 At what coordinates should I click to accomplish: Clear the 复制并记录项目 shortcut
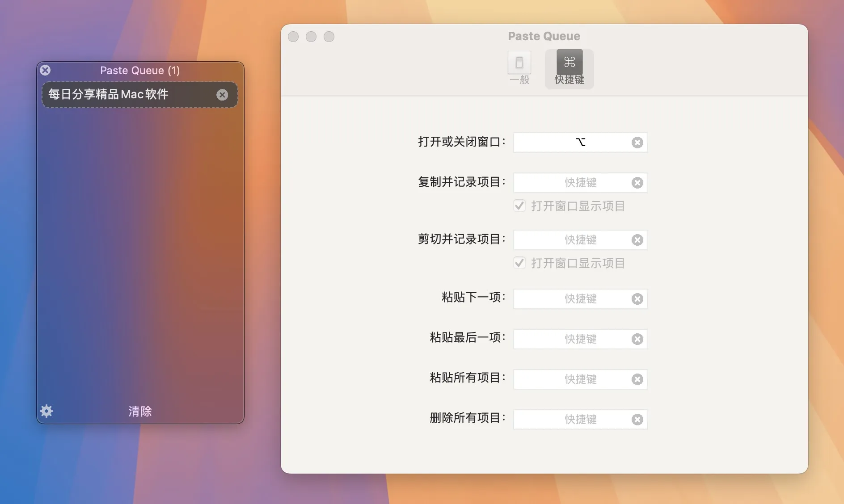[x=637, y=183]
